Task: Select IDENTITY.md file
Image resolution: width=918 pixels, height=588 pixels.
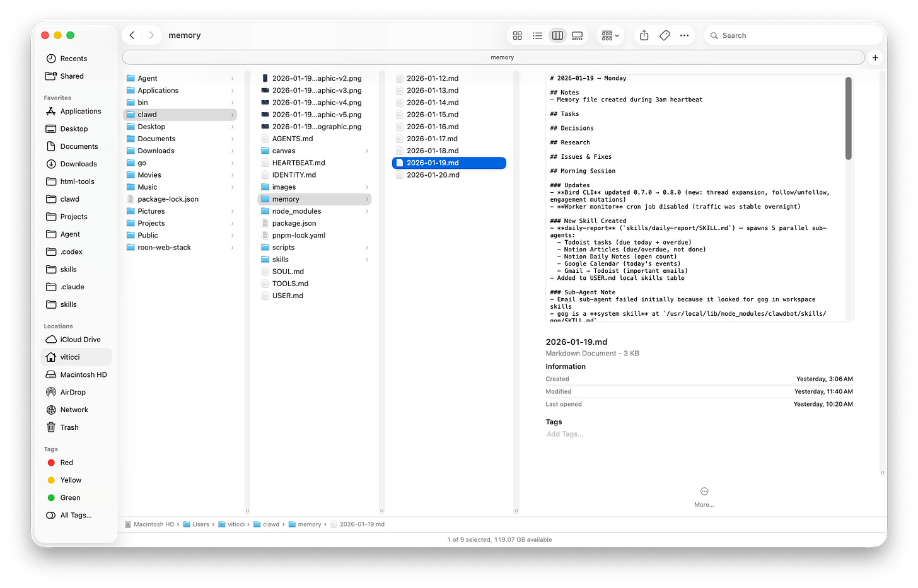Action: point(314,175)
